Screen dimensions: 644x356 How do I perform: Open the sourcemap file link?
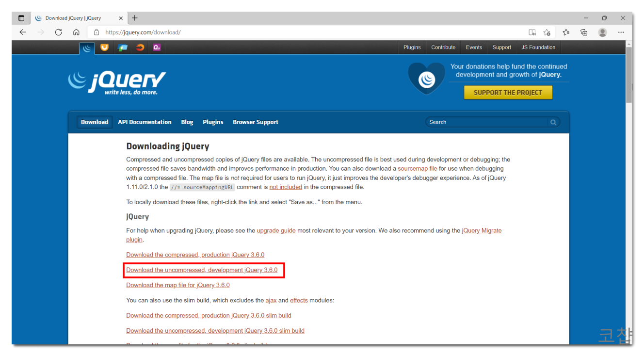[x=418, y=169]
